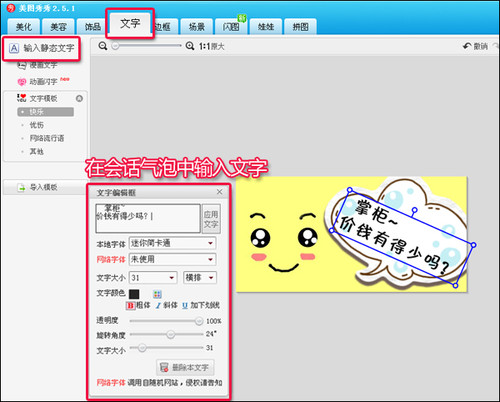Click the 应用文字 button
The width and height of the screenshot is (500, 402).
(211, 219)
